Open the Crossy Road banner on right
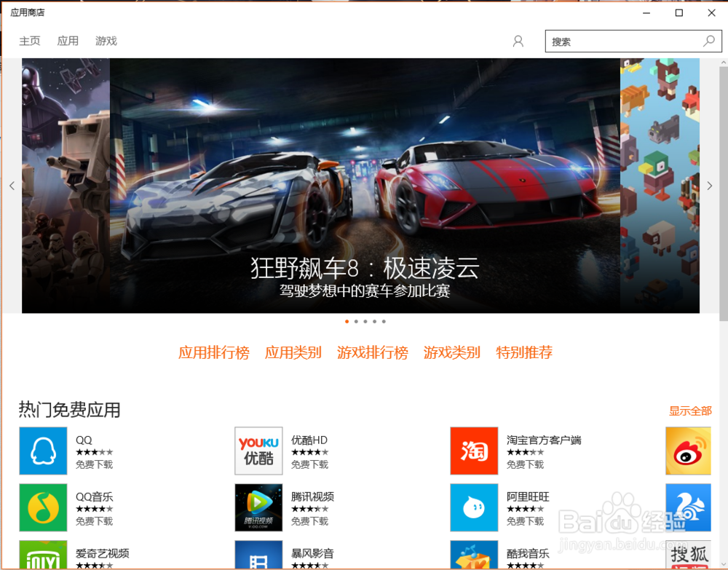The image size is (728, 570). pos(660,186)
